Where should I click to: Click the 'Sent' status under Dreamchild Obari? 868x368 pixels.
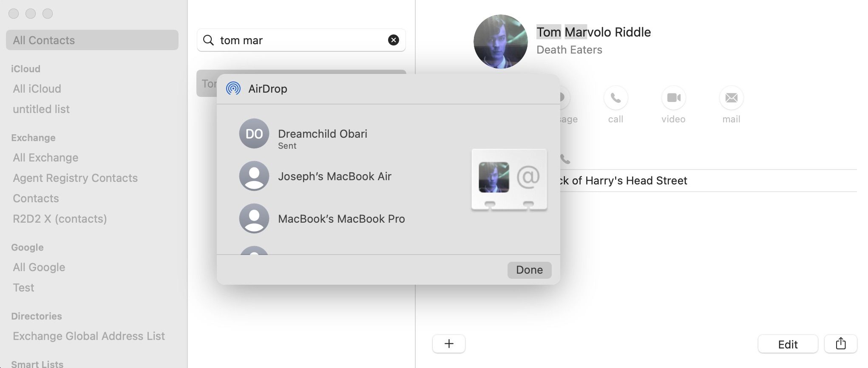click(x=287, y=146)
